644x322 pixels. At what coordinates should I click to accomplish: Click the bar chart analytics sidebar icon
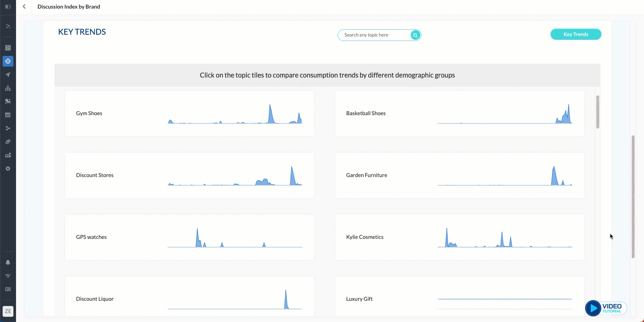point(8,155)
